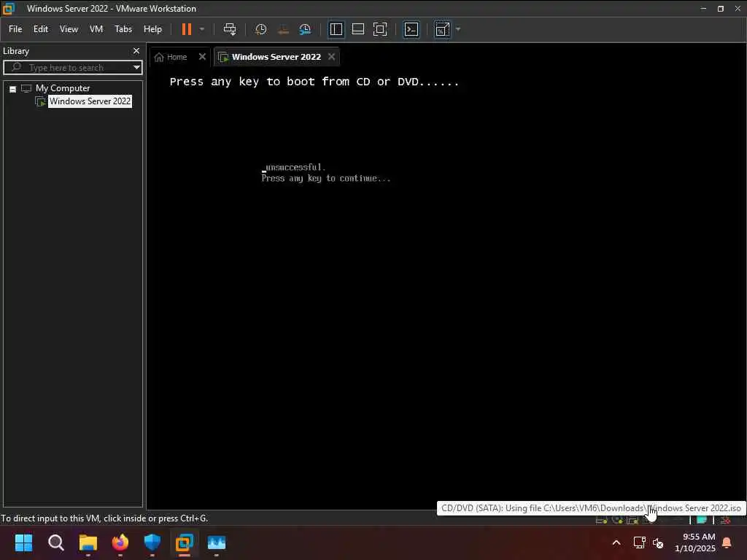The width and height of the screenshot is (747, 560).
Task: Click the muted volume tray icon
Action: coord(658,542)
